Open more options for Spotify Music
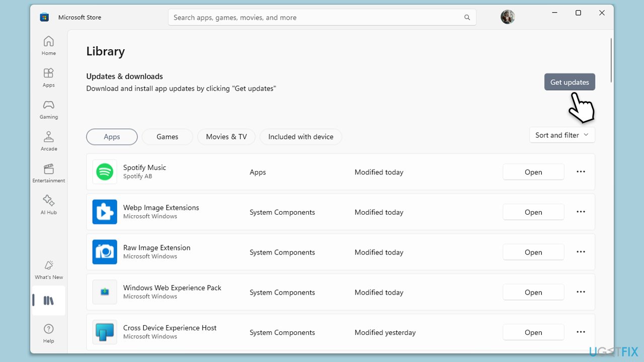Viewport: 644px width, 362px height. click(x=581, y=172)
